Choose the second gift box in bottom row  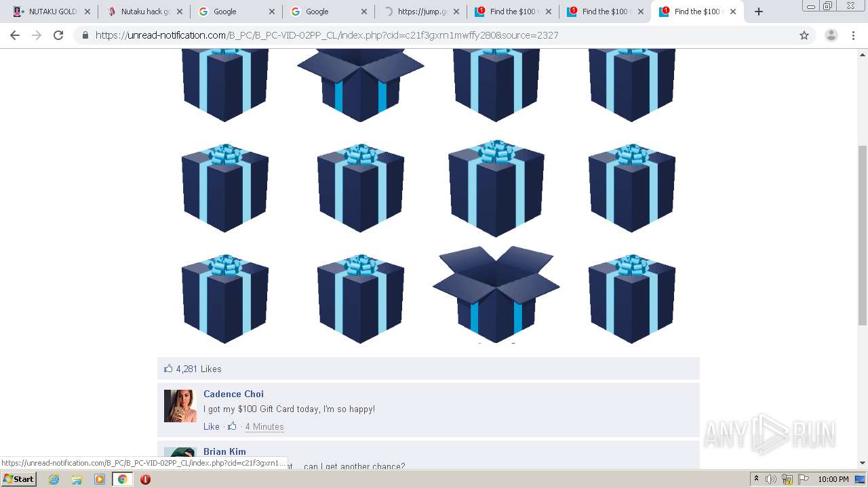(361, 299)
